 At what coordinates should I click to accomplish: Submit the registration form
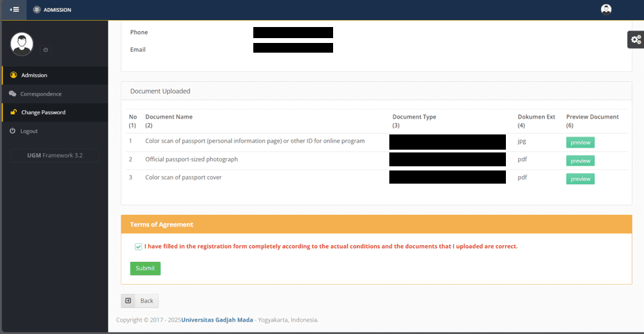point(146,268)
